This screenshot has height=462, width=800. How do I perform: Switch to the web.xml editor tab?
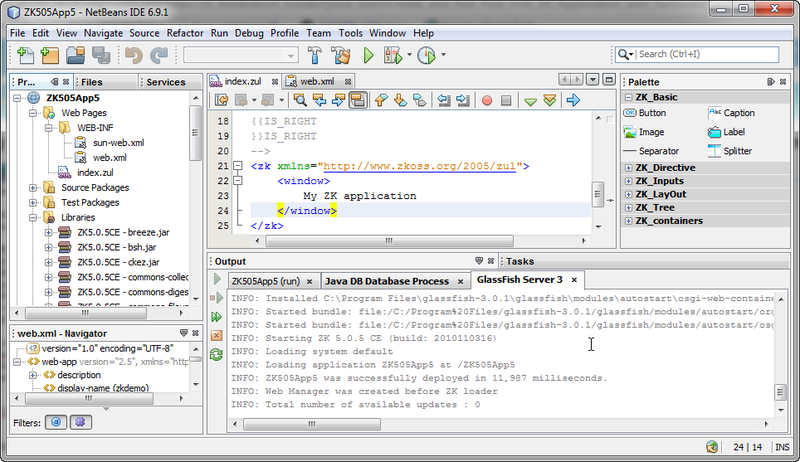coord(317,82)
